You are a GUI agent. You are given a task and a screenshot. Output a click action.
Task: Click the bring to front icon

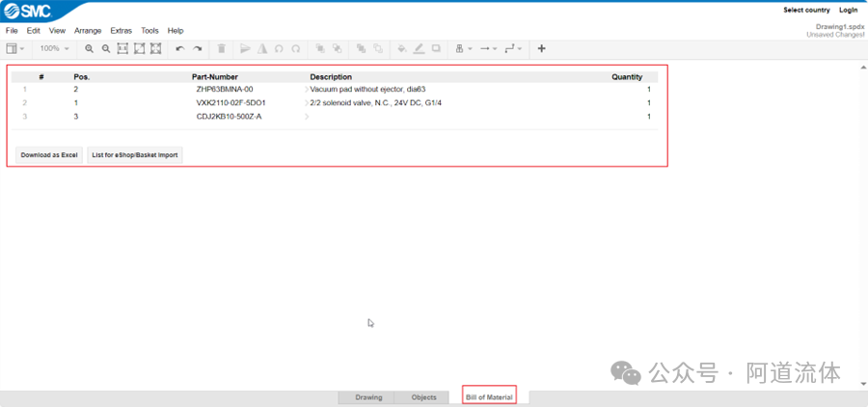(x=320, y=49)
